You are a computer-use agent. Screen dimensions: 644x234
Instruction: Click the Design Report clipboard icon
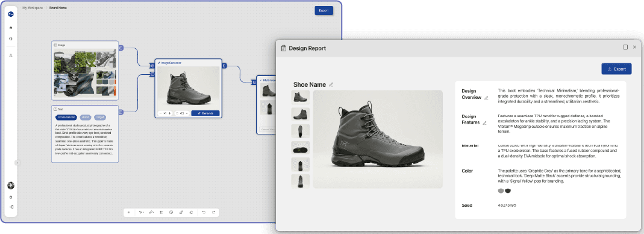click(x=283, y=48)
